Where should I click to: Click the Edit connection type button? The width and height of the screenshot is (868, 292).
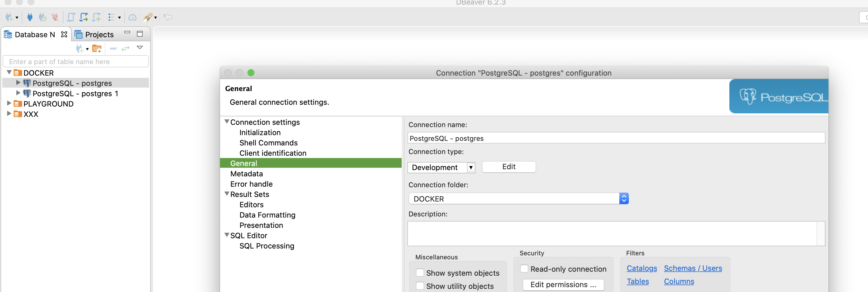(509, 167)
